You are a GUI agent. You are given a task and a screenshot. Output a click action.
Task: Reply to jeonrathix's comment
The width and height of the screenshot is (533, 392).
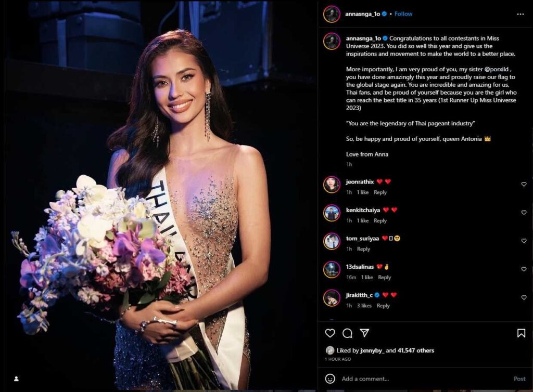[380, 192]
